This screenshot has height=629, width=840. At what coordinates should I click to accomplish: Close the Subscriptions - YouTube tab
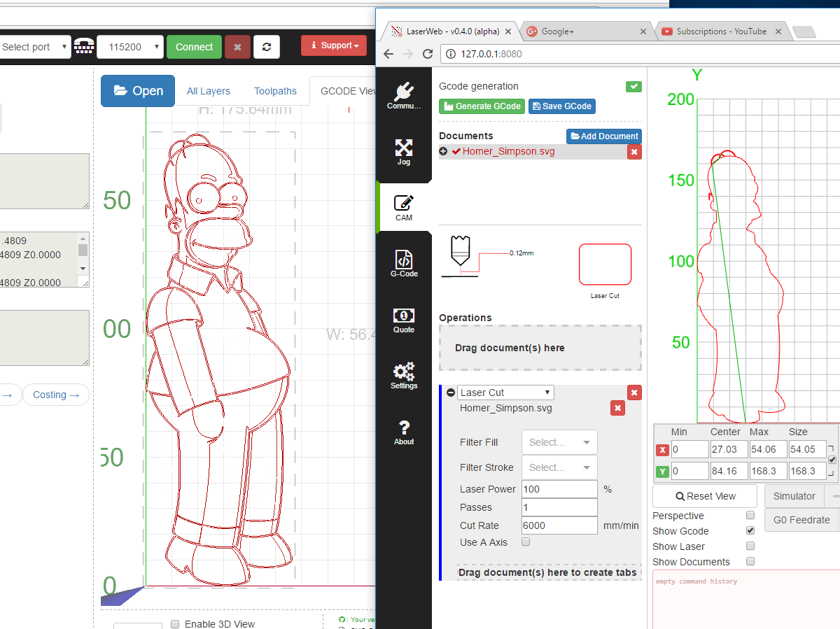point(778,31)
